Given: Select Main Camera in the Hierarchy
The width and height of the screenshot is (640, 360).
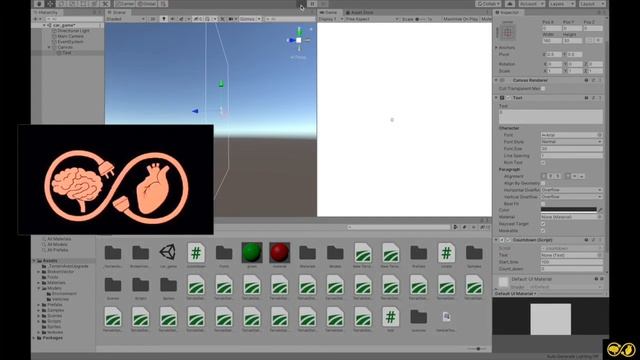Looking at the screenshot, I should 70,36.
